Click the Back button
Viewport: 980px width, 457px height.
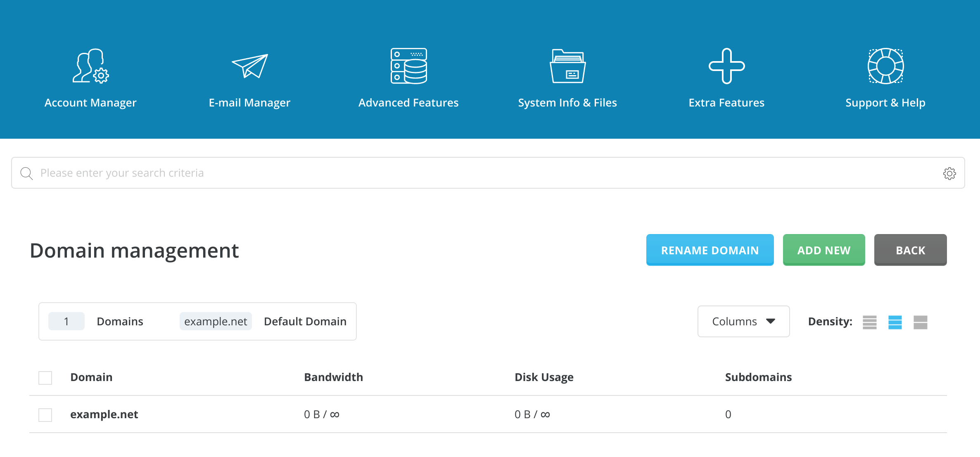point(910,250)
